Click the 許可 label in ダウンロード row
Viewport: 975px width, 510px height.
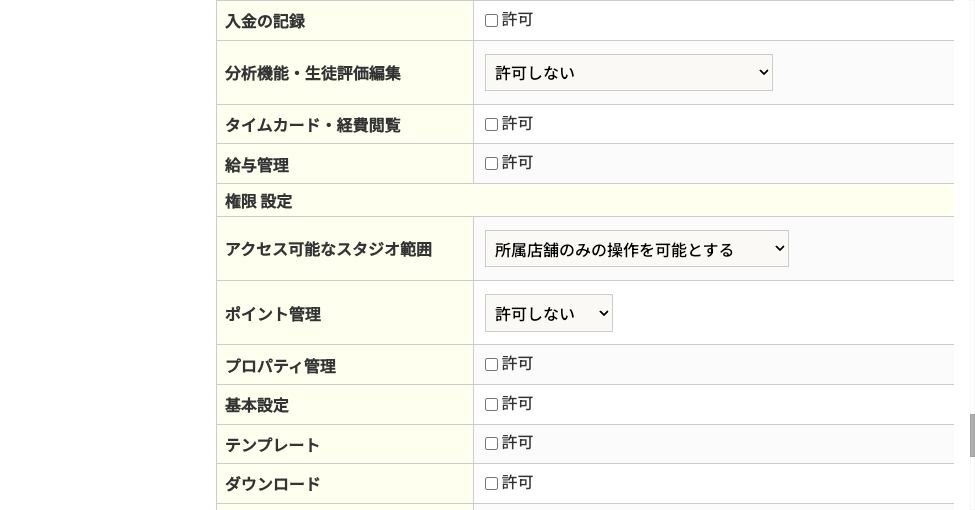click(x=517, y=483)
